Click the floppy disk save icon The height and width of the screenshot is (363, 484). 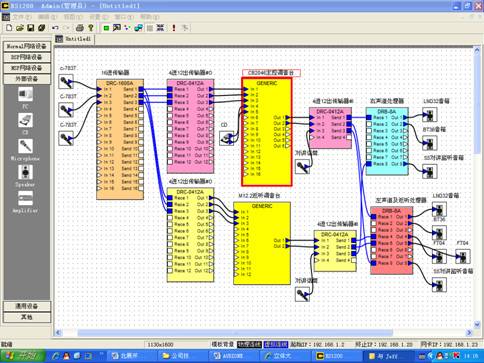coord(31,28)
